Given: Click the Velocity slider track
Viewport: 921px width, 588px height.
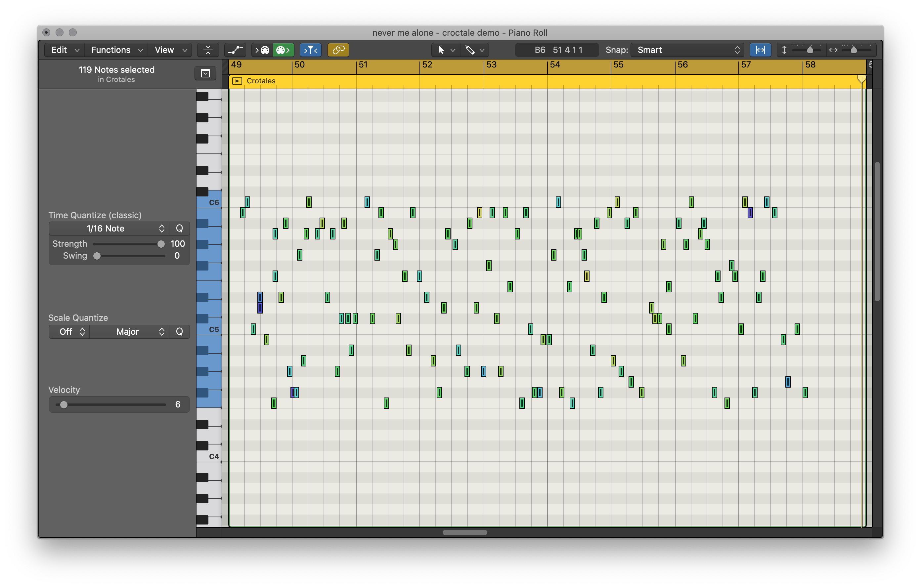Looking at the screenshot, I should [x=111, y=404].
